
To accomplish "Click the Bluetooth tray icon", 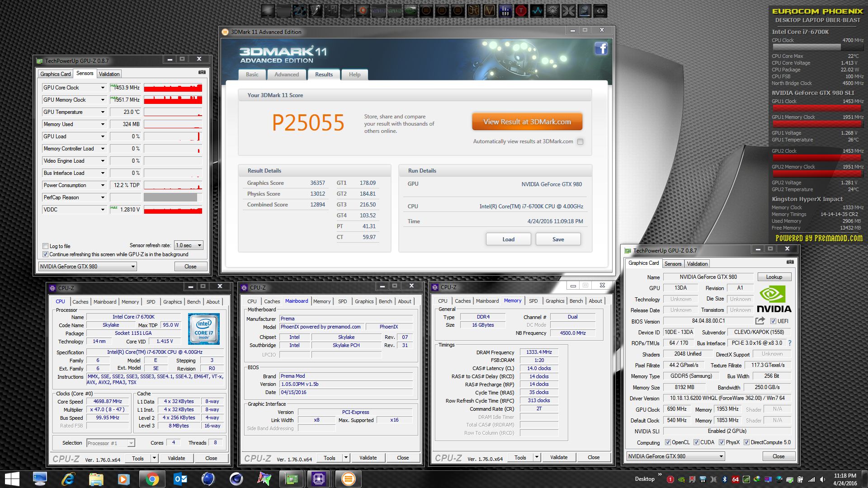I will click(724, 479).
